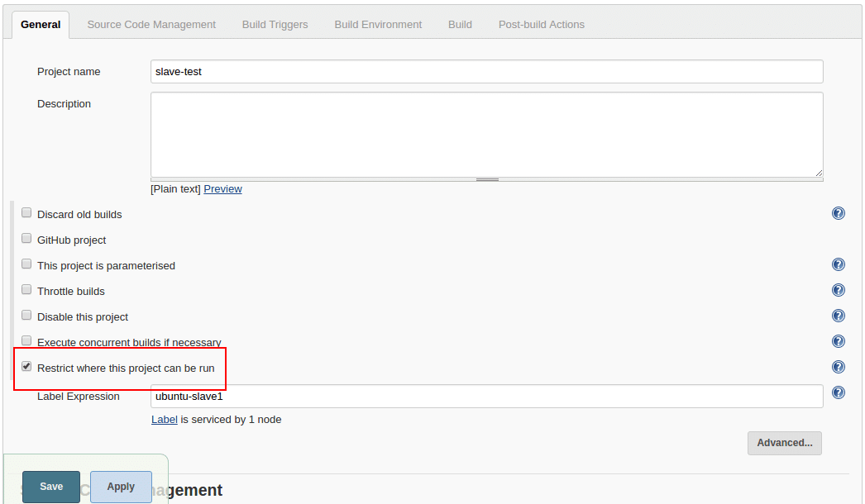The width and height of the screenshot is (865, 504).
Task: Select the Source Code Management tab
Action: tap(151, 24)
